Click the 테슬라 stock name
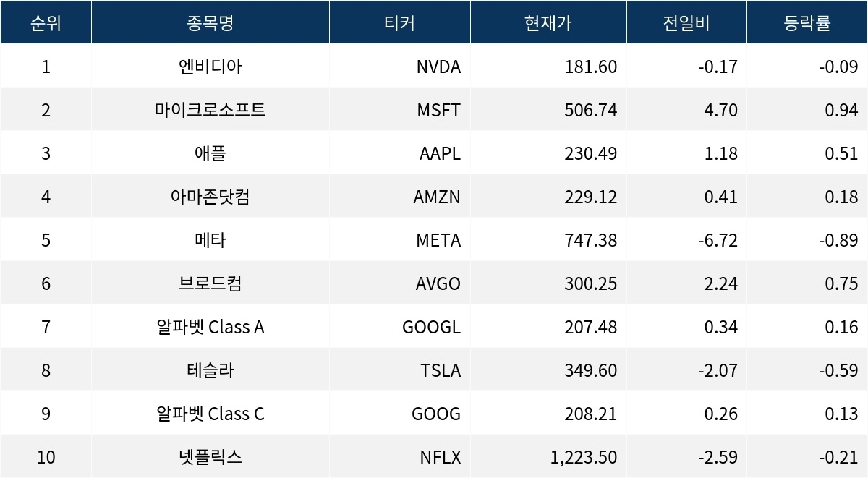This screenshot has width=868, height=478. 210,370
